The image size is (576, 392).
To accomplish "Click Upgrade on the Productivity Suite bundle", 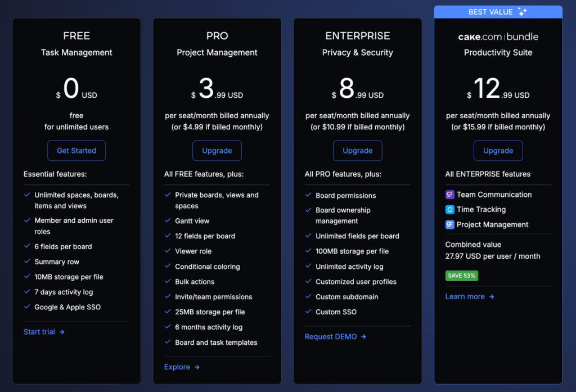I will point(498,150).
